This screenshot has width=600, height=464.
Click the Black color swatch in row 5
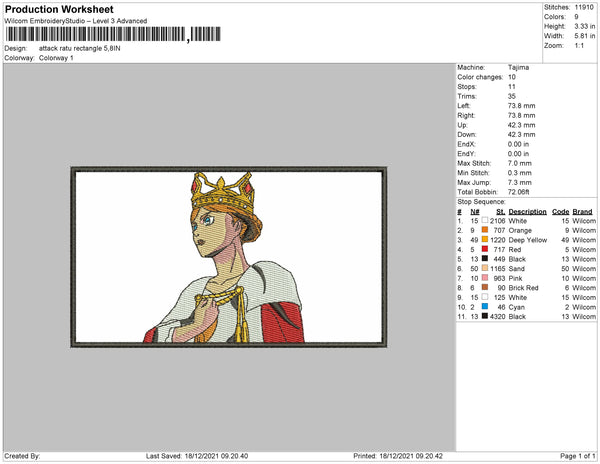point(485,259)
